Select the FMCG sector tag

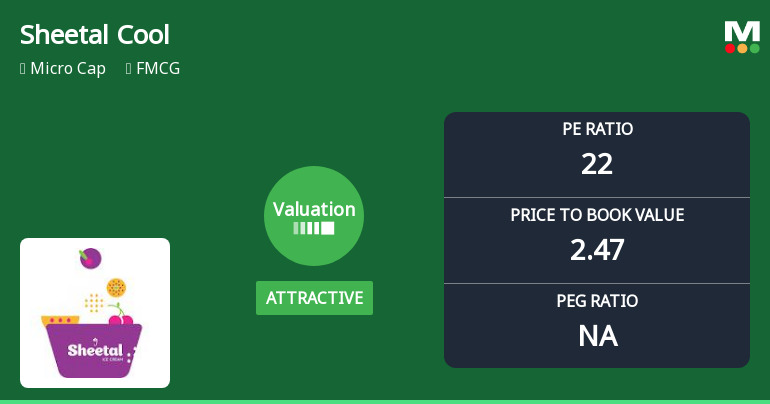158,69
